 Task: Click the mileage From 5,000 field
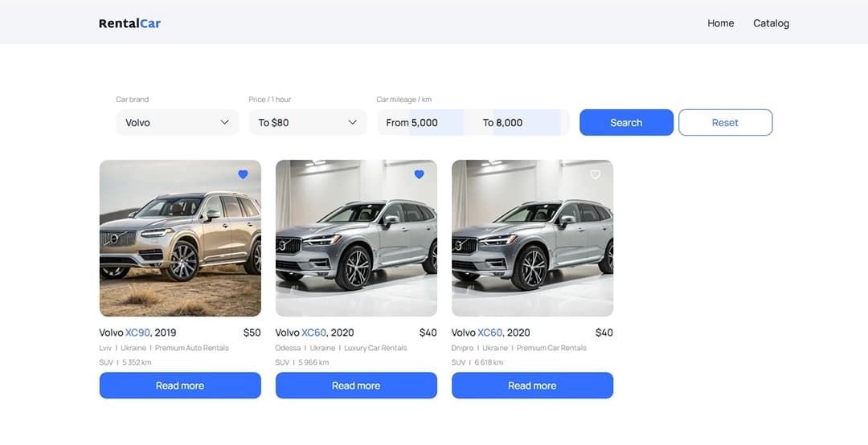click(x=421, y=122)
